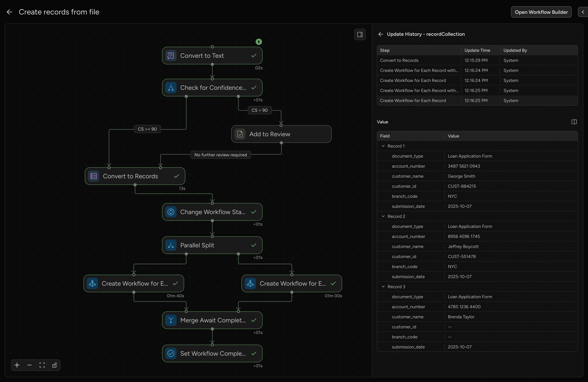
Task: Click the back arrow in Update History header
Action: pos(381,34)
